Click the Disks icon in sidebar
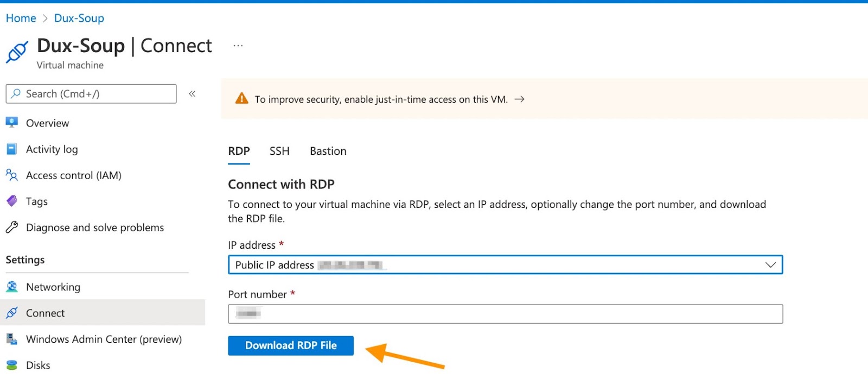The width and height of the screenshot is (868, 379). point(12,365)
